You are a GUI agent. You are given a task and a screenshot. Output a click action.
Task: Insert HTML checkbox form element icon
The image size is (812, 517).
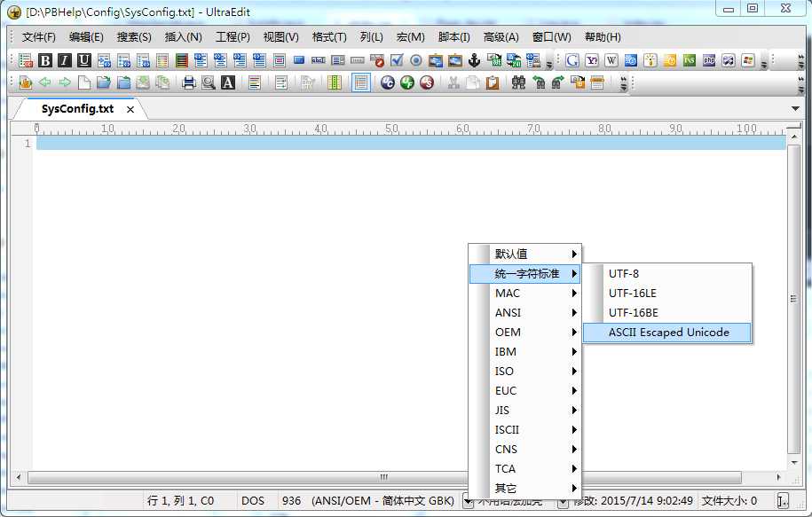pyautogui.click(x=397, y=60)
